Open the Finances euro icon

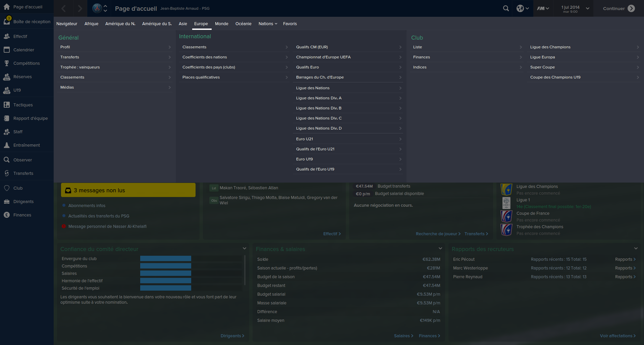coord(7,215)
